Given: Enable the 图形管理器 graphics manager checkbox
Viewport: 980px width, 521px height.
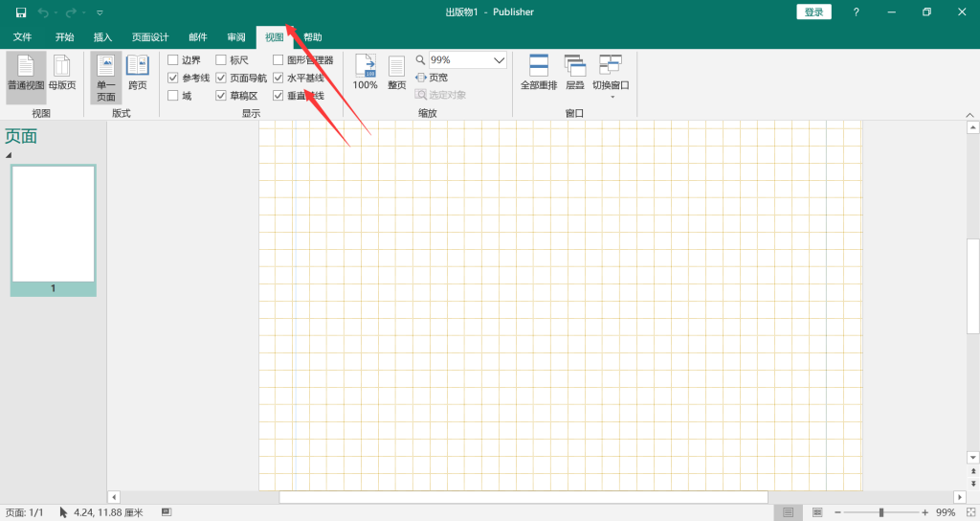Looking at the screenshot, I should pyautogui.click(x=278, y=60).
